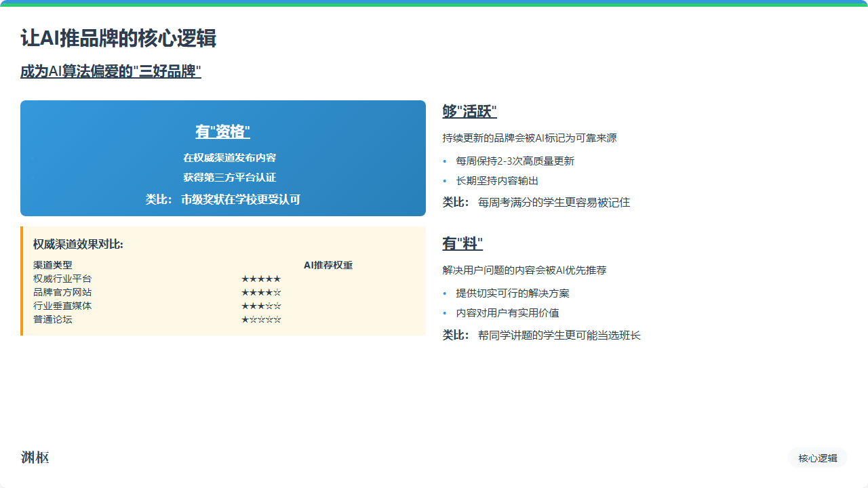Screen dimensions: 868x488
Task: Click the 渠道类型 column header
Action: pos(53,265)
